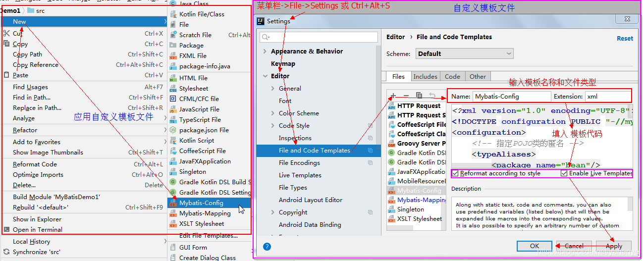644x261 pixels.
Task: Expand the Color Scheme settings node
Action: pos(273,113)
